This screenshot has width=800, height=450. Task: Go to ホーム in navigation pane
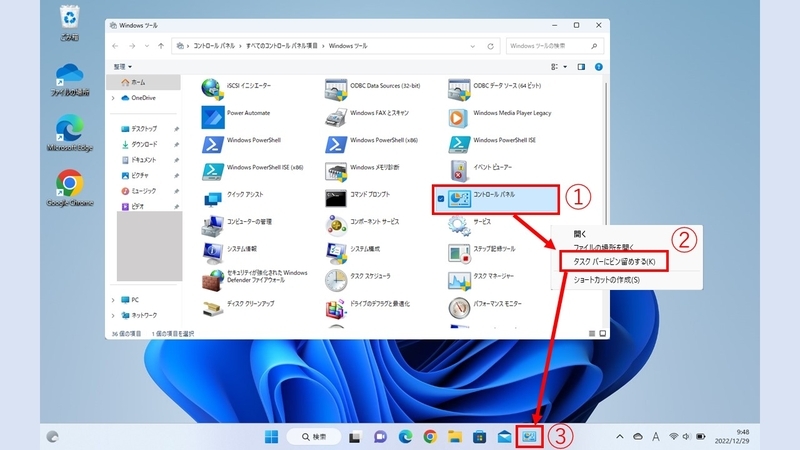pos(143,82)
